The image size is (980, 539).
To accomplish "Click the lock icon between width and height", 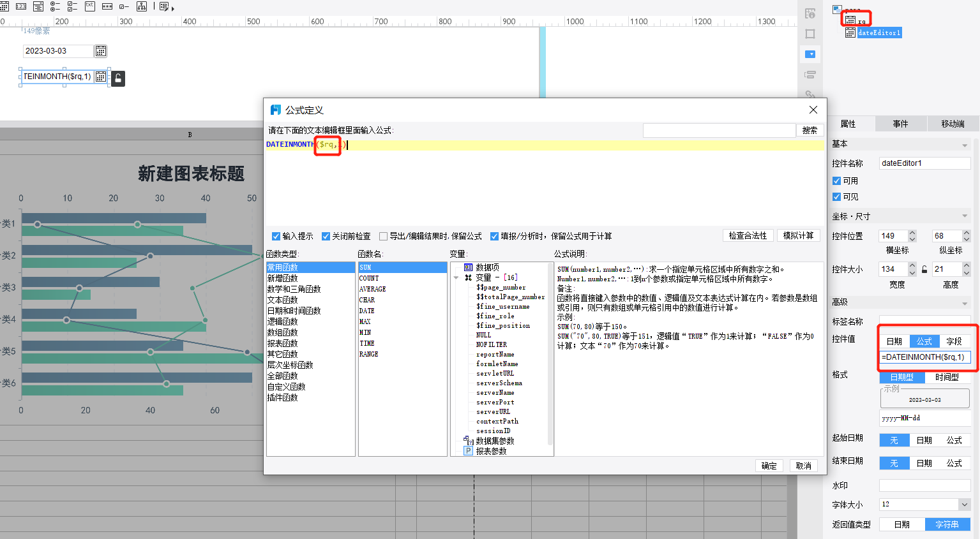I will click(x=924, y=269).
